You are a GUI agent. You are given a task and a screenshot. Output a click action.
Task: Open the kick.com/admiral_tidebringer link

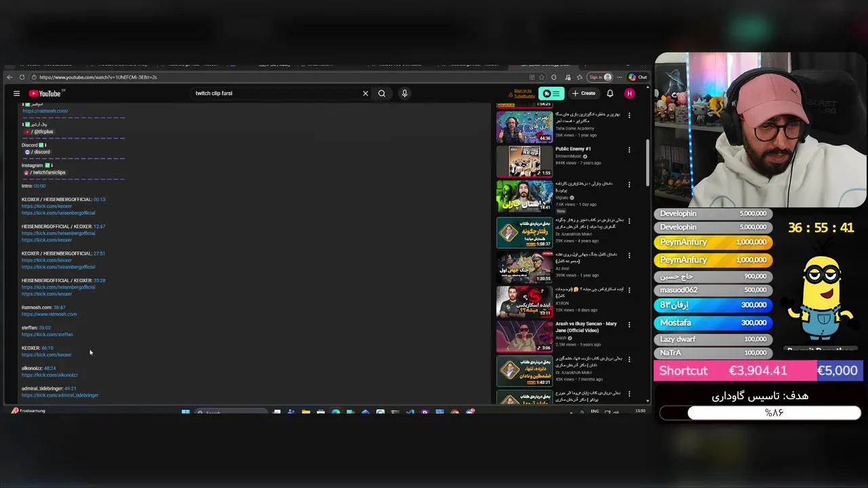(x=60, y=396)
